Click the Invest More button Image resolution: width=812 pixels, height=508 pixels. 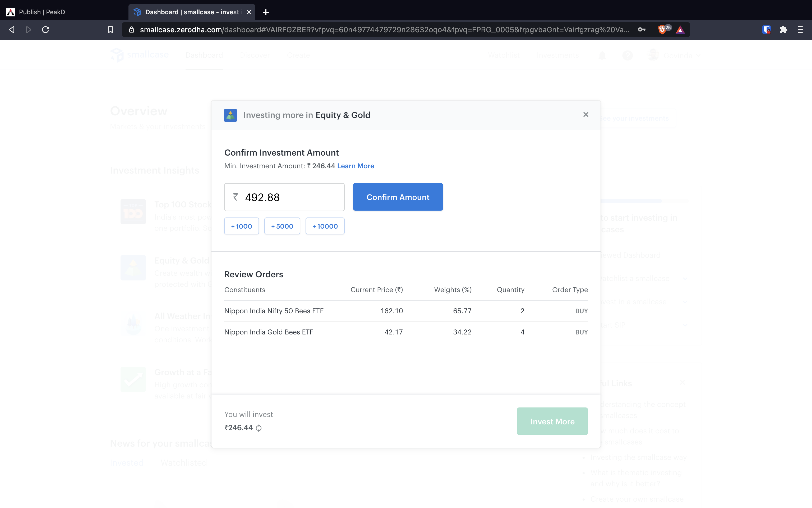point(552,421)
